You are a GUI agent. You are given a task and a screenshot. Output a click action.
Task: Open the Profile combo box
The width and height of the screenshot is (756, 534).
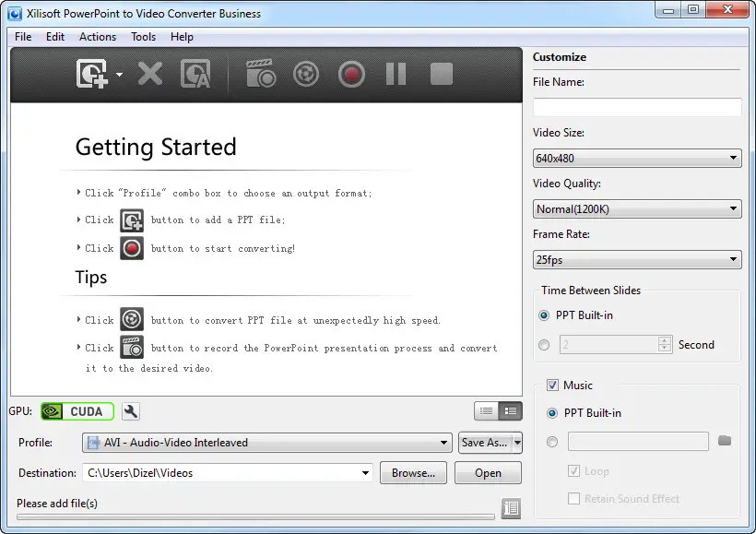click(x=267, y=443)
